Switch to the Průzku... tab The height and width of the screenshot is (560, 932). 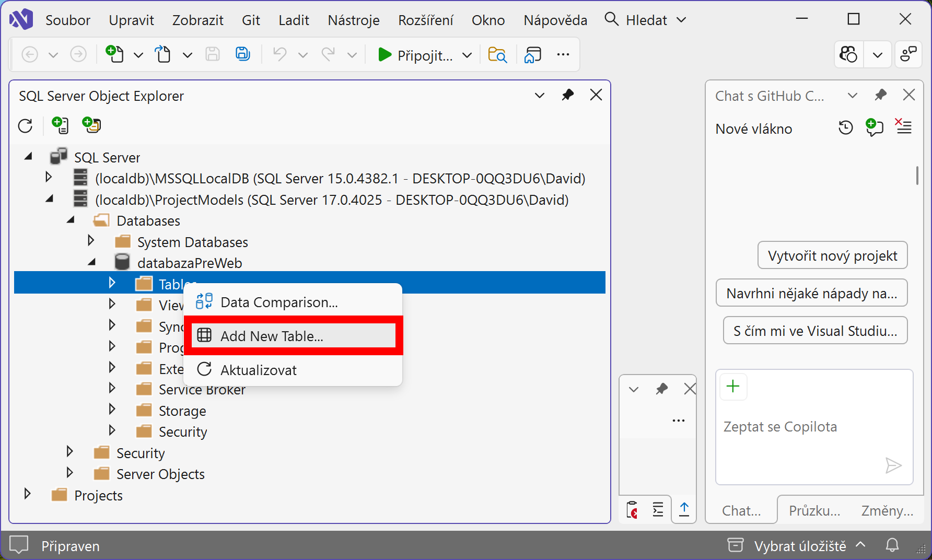pos(814,510)
